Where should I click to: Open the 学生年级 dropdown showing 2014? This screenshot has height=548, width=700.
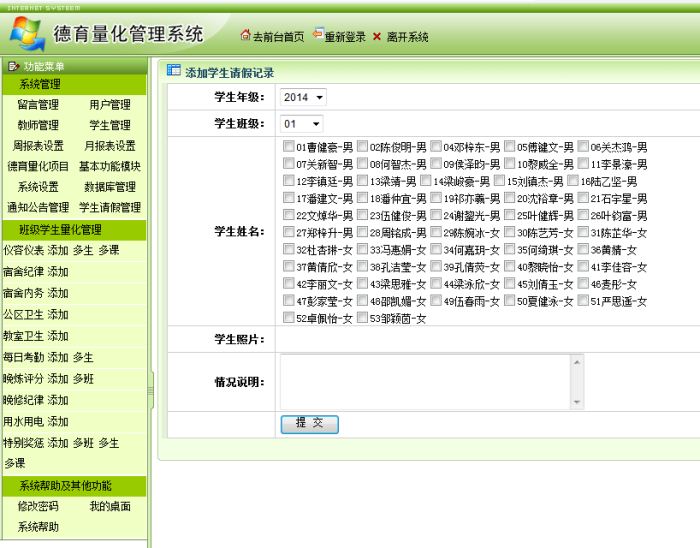[x=304, y=98]
